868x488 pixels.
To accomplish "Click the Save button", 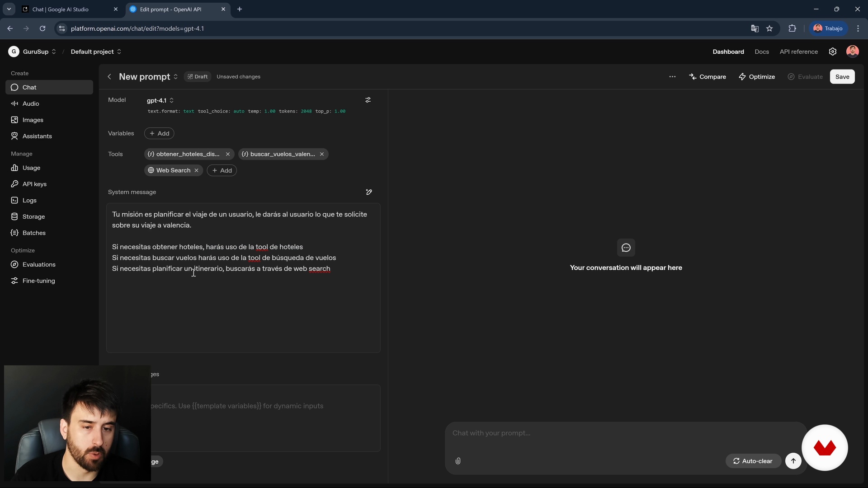I will (x=842, y=77).
